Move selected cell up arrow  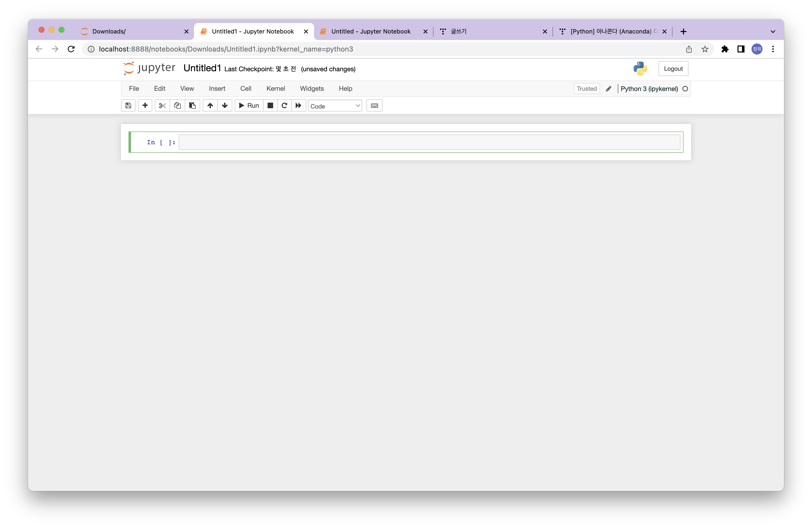pyautogui.click(x=210, y=105)
